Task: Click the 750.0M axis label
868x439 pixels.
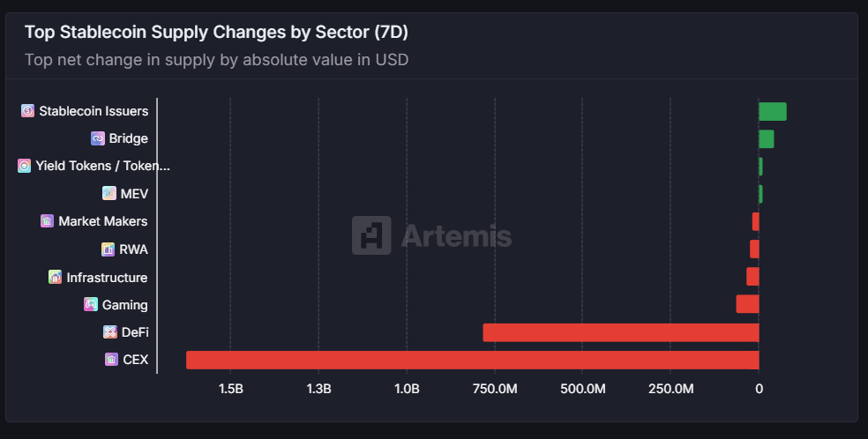Action: [495, 389]
